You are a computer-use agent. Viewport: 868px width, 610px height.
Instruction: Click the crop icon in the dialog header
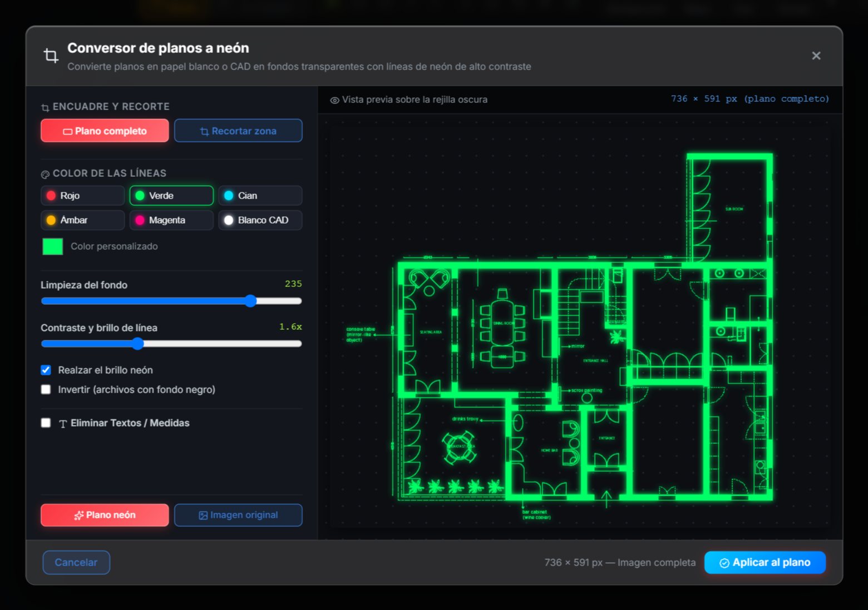(51, 56)
